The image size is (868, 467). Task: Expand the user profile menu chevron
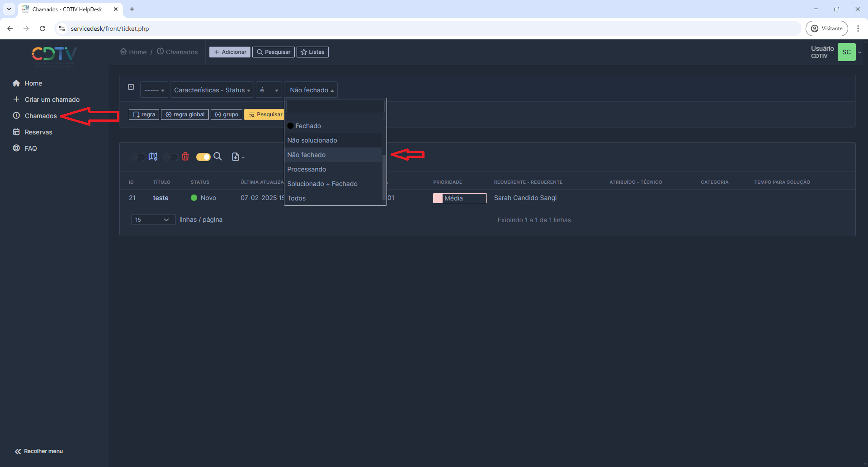[x=860, y=52]
